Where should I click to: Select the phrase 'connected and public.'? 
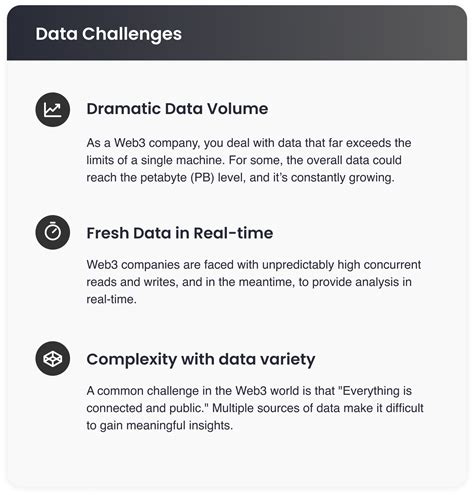coord(147,408)
